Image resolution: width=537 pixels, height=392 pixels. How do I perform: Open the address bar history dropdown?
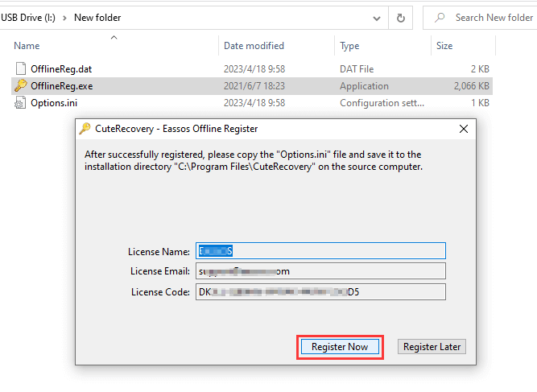pyautogui.click(x=376, y=19)
